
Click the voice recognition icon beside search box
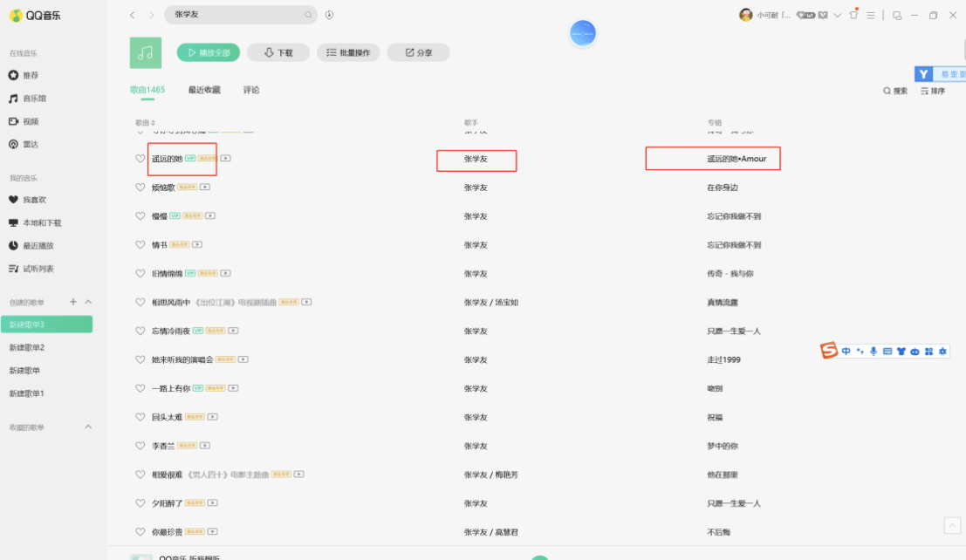[x=330, y=15]
